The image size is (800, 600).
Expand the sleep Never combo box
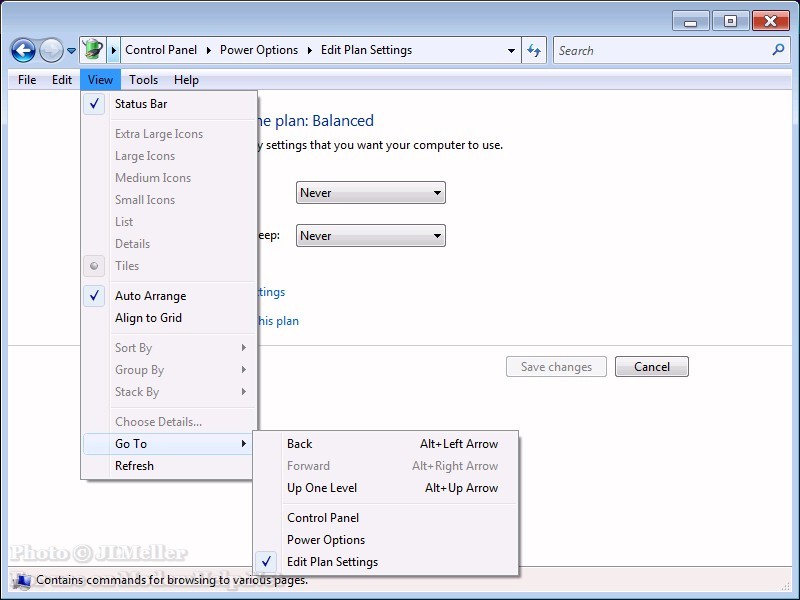(371, 236)
